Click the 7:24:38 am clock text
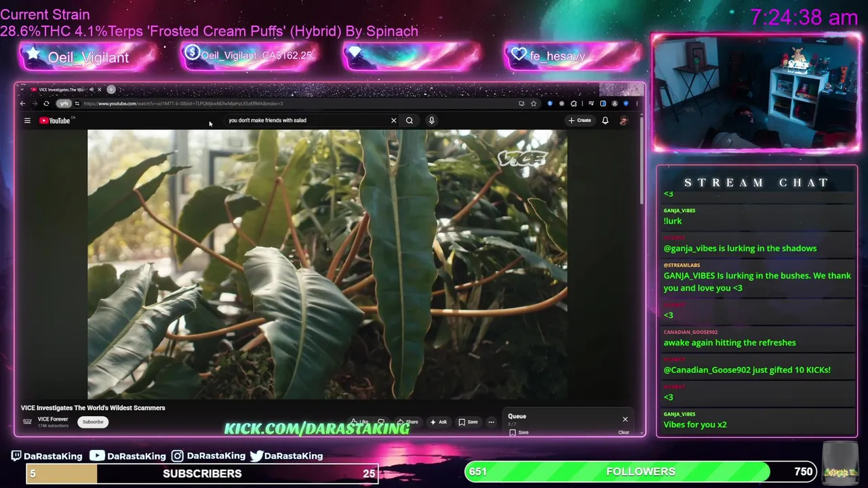 pyautogui.click(x=804, y=17)
